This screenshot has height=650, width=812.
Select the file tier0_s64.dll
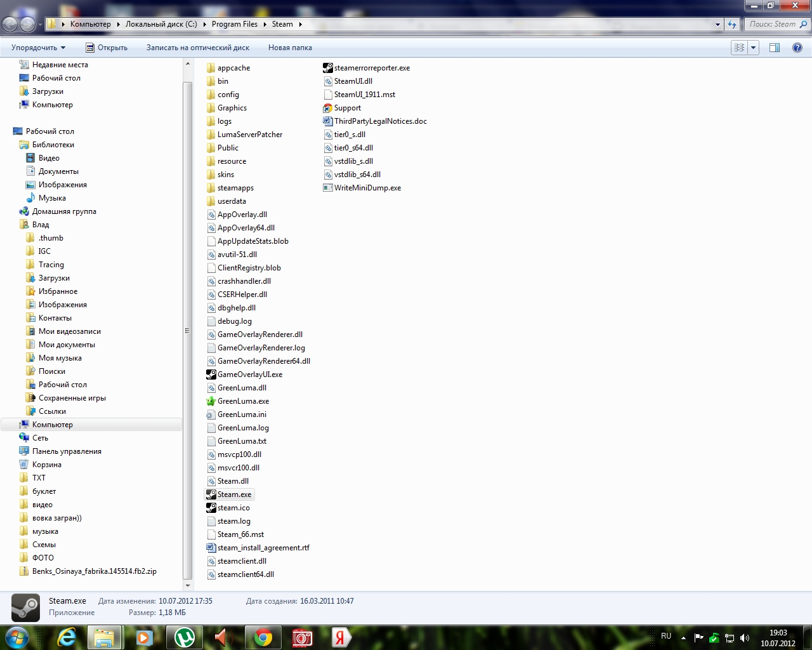pos(348,148)
